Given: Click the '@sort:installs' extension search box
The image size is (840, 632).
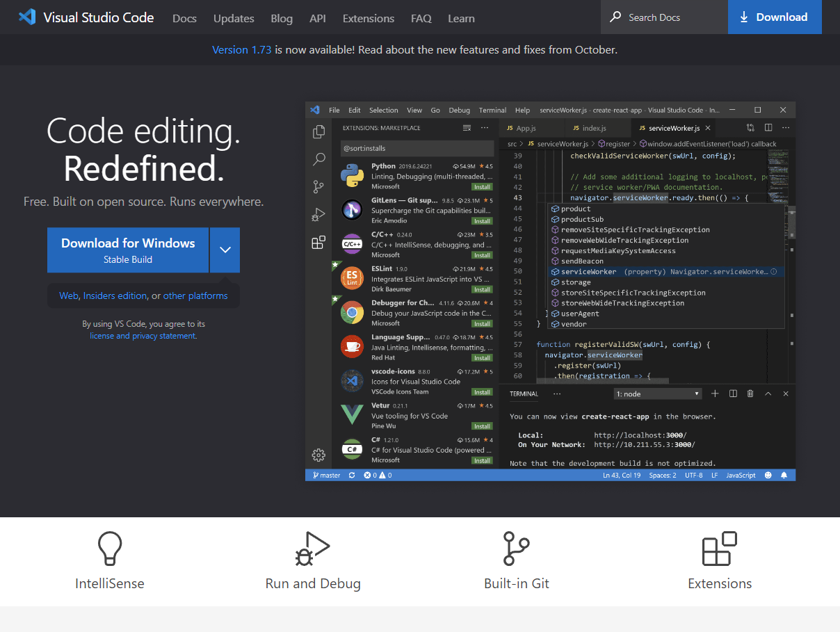Looking at the screenshot, I should pyautogui.click(x=417, y=148).
